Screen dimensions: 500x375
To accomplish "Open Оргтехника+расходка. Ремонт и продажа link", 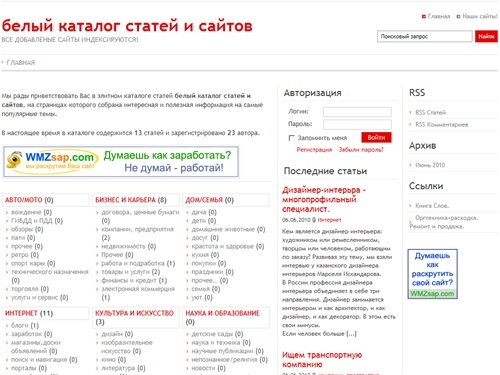I will pyautogui.click(x=444, y=222).
